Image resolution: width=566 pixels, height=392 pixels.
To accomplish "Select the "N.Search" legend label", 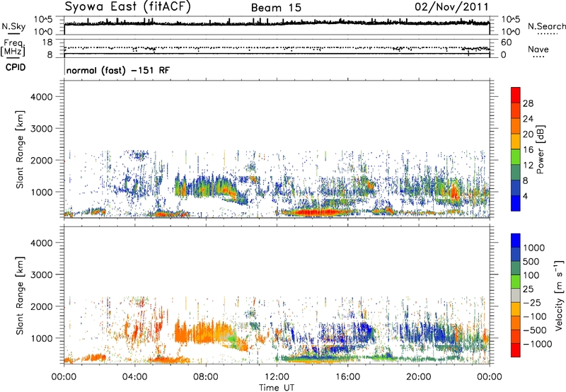I will pos(547,26).
